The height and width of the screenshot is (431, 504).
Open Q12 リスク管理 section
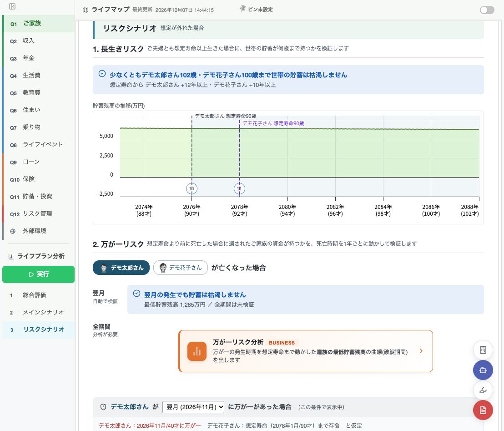[x=39, y=214]
